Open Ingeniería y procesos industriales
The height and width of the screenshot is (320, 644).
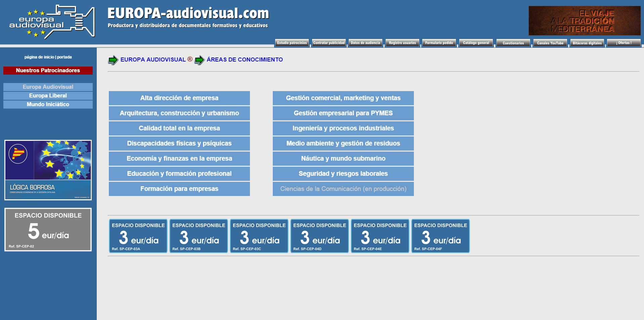pos(343,128)
